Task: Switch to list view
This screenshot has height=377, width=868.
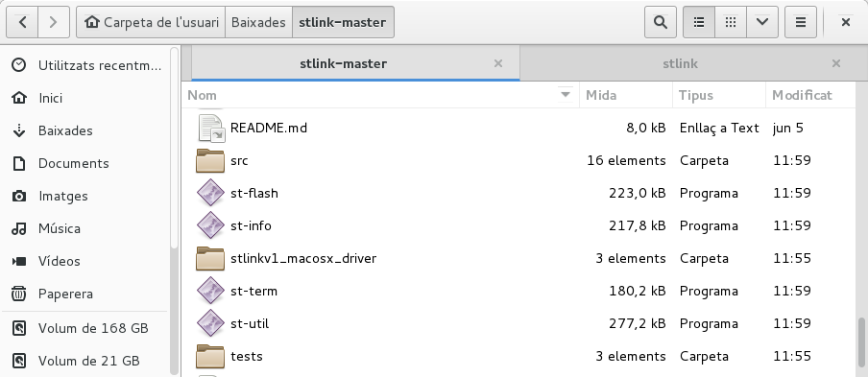Action: [x=699, y=22]
